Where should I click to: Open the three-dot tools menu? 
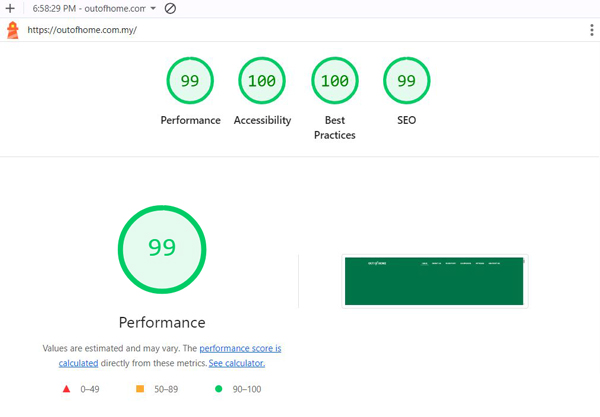(592, 30)
